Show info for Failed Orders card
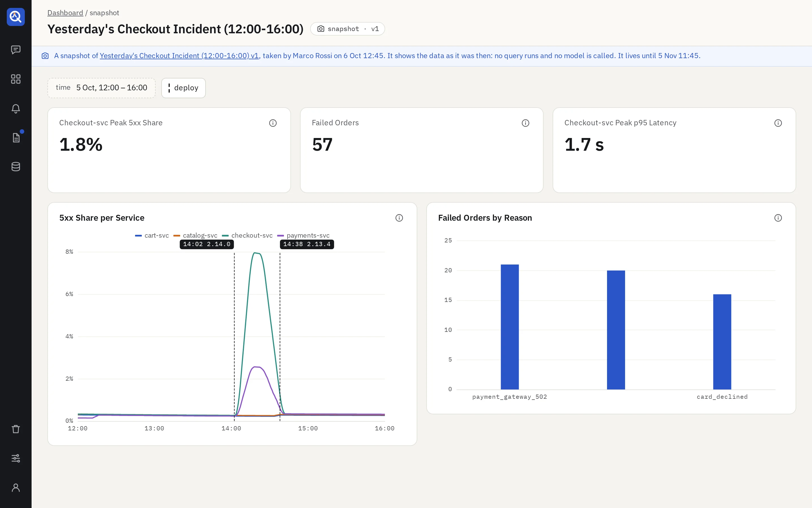Screen dimensions: 812x508 526,123
